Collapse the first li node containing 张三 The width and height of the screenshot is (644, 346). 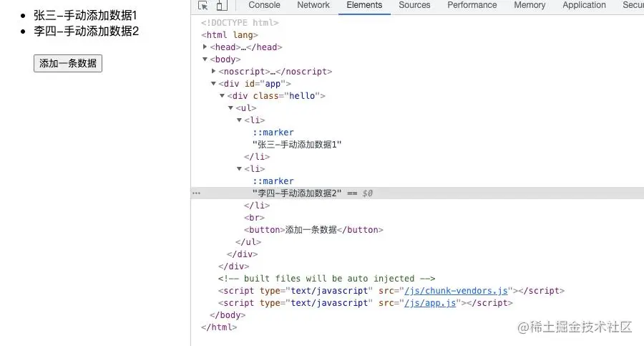[x=240, y=120]
